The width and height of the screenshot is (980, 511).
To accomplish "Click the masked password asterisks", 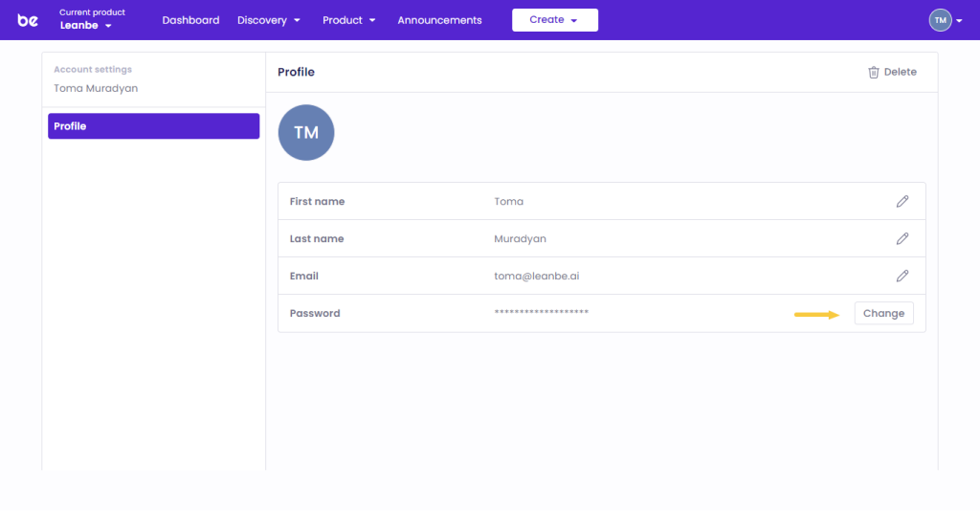I will coord(541,313).
